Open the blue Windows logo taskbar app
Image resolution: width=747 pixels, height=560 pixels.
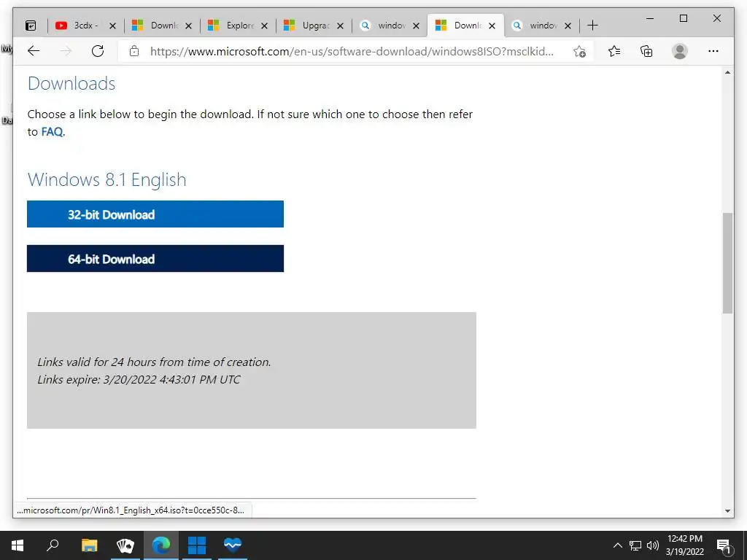coord(197,545)
